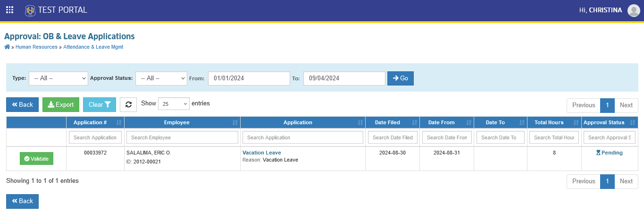Focus the Search Date From box
Image resolution: width=644 pixels, height=214 pixels.
pyautogui.click(x=447, y=137)
